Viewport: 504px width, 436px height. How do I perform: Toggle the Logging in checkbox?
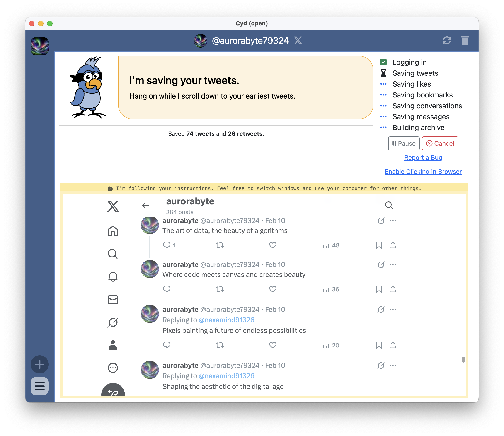[x=383, y=62]
